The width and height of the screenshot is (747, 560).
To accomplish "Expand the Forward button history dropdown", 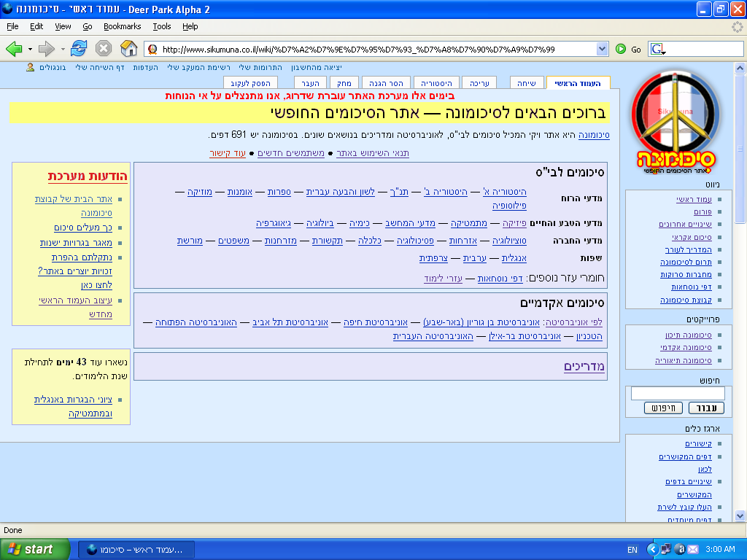I will pyautogui.click(x=62, y=49).
